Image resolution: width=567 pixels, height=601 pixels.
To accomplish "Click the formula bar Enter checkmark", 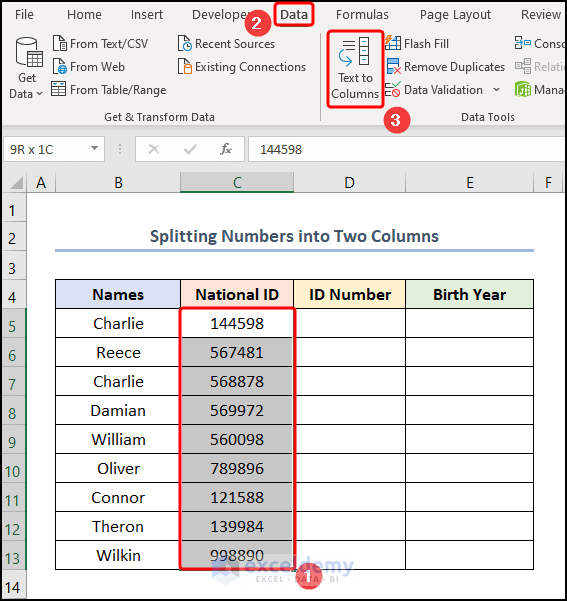I will pos(190,149).
